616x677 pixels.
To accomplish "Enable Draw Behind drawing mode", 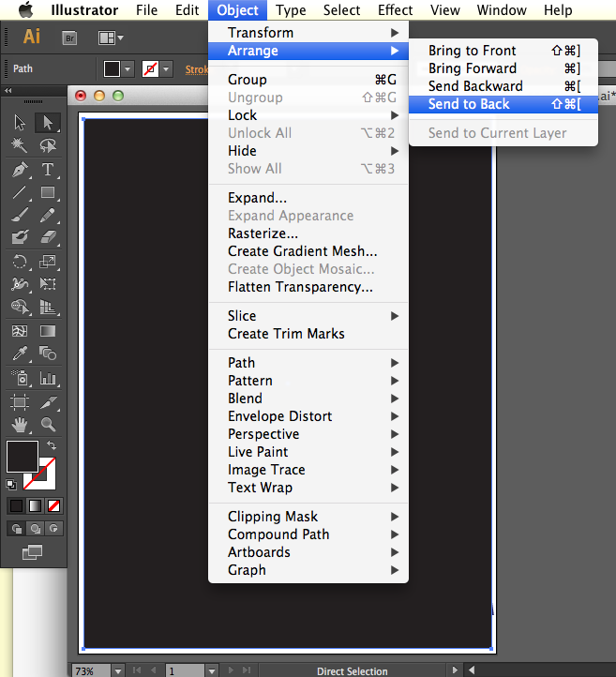I will click(x=35, y=528).
